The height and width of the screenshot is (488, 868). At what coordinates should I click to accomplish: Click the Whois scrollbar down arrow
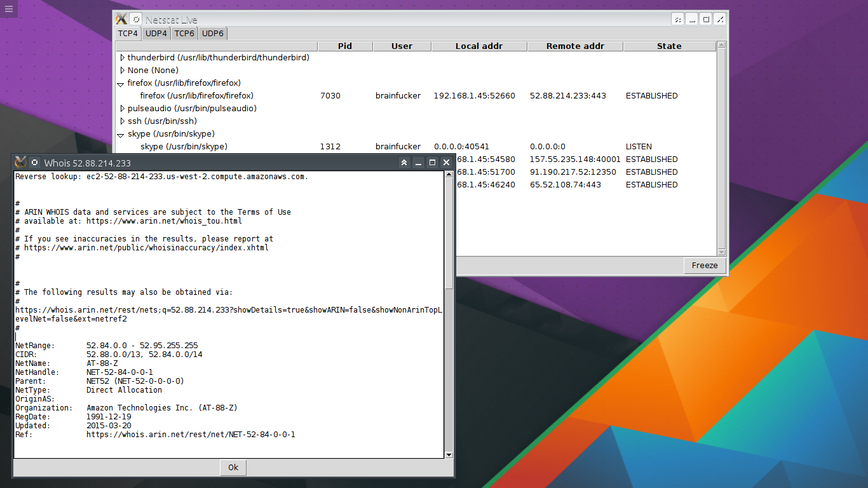click(449, 454)
